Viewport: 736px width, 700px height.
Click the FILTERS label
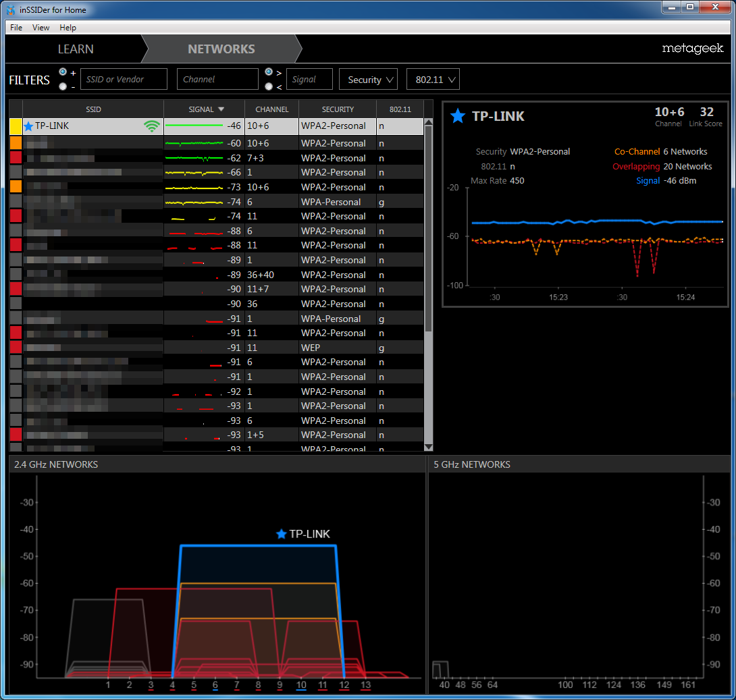coord(29,80)
